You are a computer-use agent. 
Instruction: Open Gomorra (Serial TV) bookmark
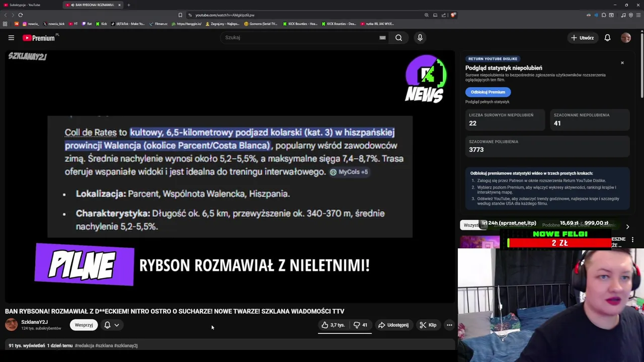[261, 24]
